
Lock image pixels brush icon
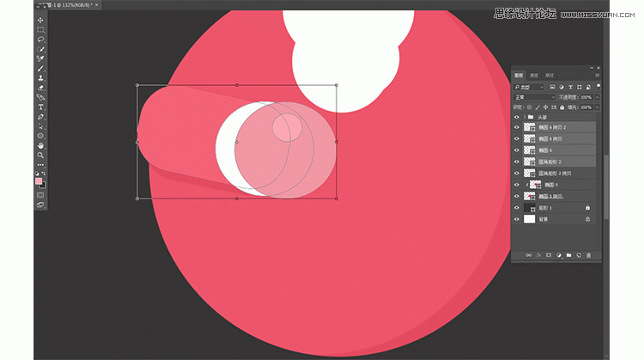pyautogui.click(x=538, y=107)
